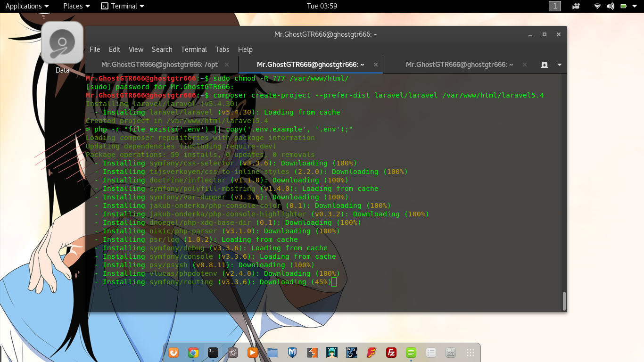Launch the Maltego dock icon

click(x=332, y=352)
